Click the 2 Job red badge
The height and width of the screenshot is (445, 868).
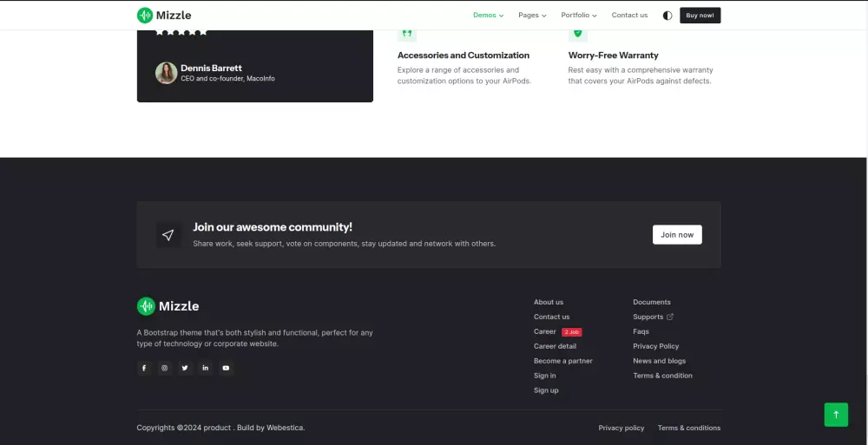(x=572, y=332)
